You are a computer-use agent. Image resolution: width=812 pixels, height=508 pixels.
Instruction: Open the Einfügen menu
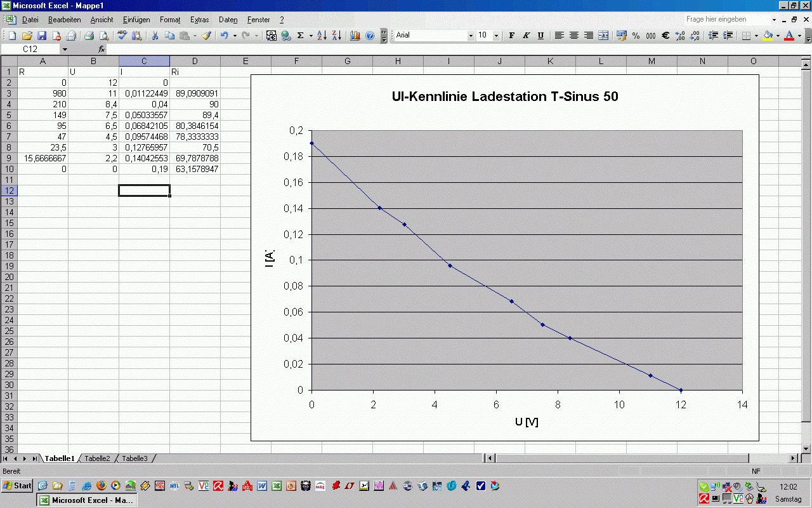(136, 20)
